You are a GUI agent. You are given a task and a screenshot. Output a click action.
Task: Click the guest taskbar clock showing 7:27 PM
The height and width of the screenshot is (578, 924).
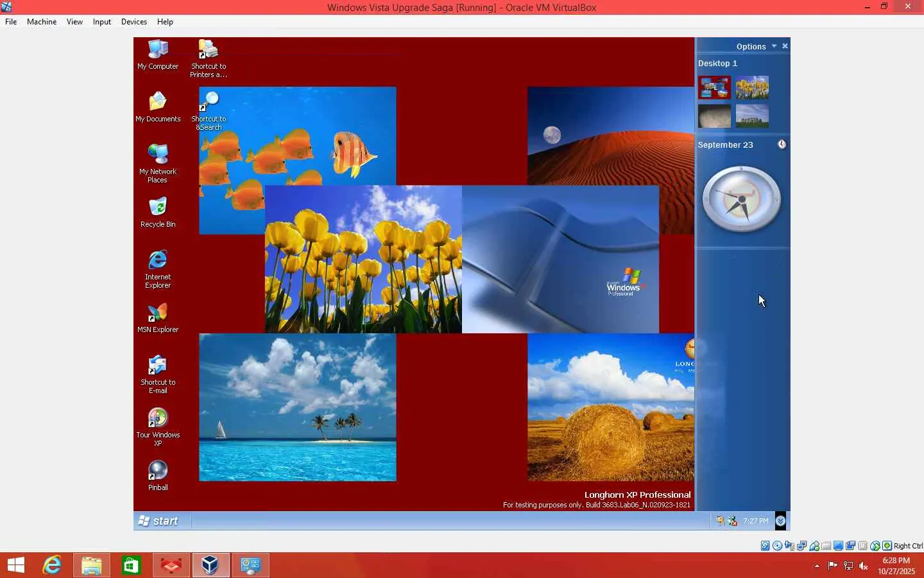click(x=755, y=521)
